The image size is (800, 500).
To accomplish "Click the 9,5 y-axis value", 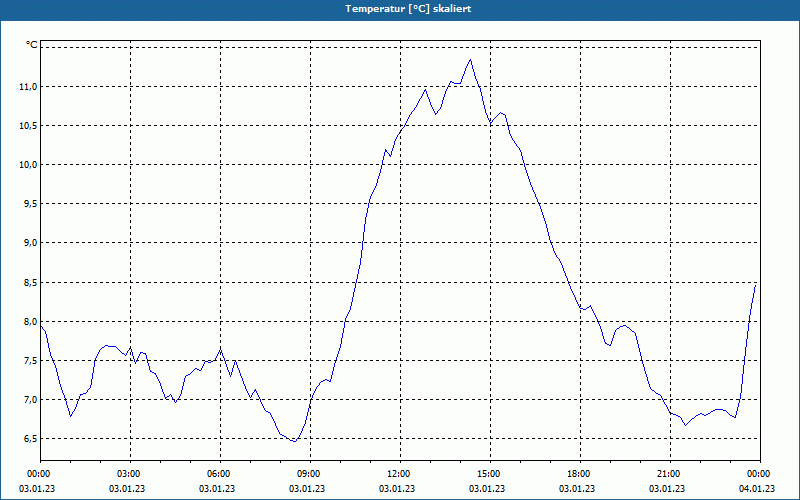I will pos(30,204).
